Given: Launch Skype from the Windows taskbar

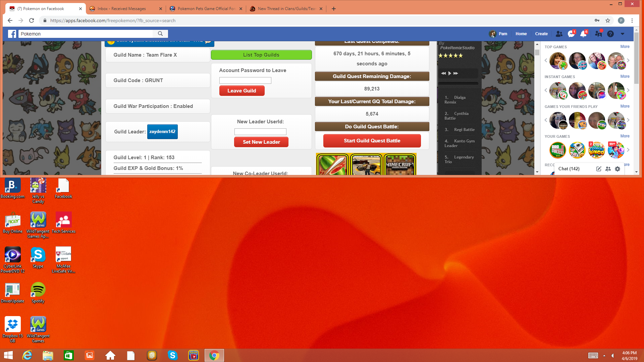Looking at the screenshot, I should click(173, 355).
